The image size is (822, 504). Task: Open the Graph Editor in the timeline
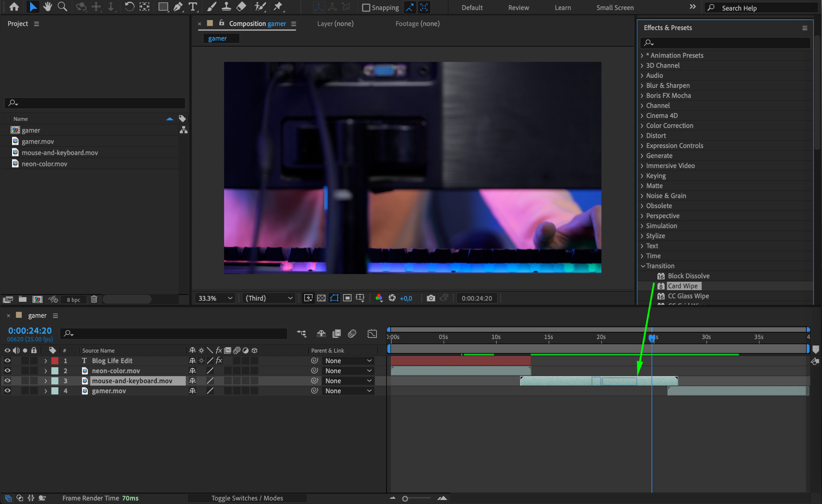pyautogui.click(x=372, y=333)
